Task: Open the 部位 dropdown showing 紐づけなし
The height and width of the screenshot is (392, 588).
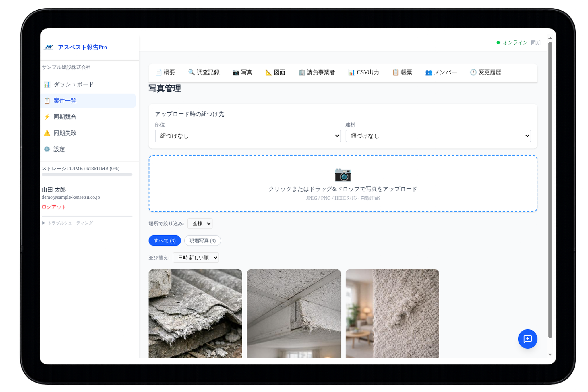Action: 247,136
